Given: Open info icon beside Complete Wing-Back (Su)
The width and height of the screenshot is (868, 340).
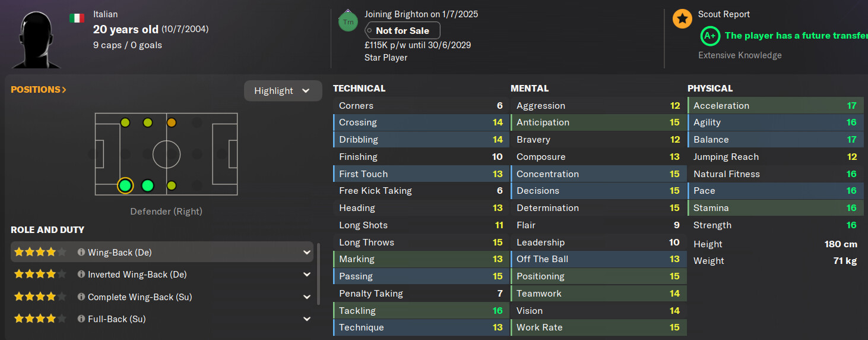Looking at the screenshot, I should (81, 297).
